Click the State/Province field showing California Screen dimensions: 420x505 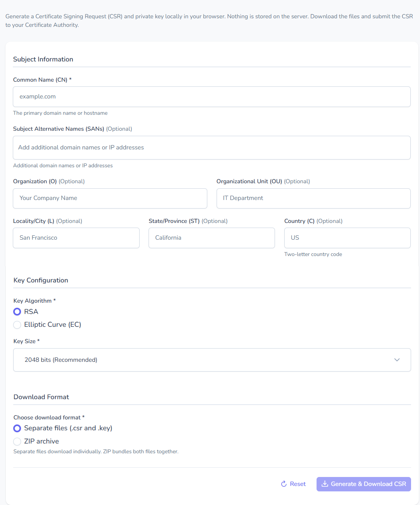[212, 238]
